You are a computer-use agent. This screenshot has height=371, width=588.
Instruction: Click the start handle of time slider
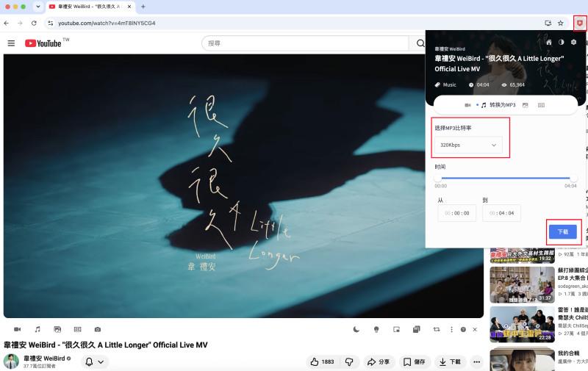coord(438,179)
